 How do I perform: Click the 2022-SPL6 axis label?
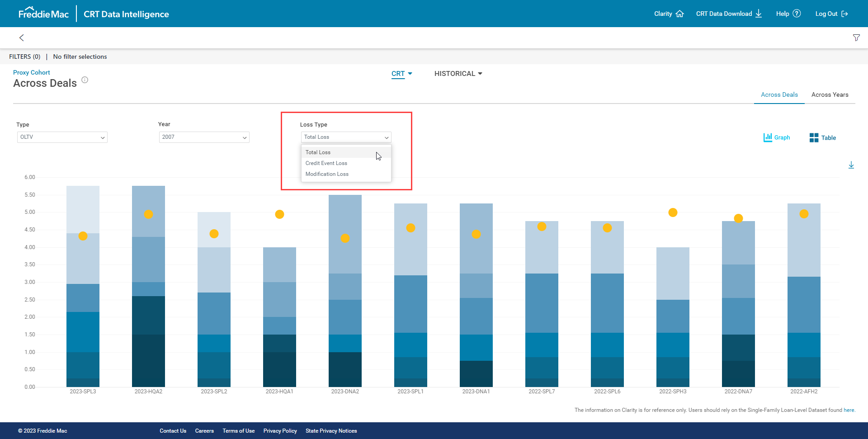607,392
